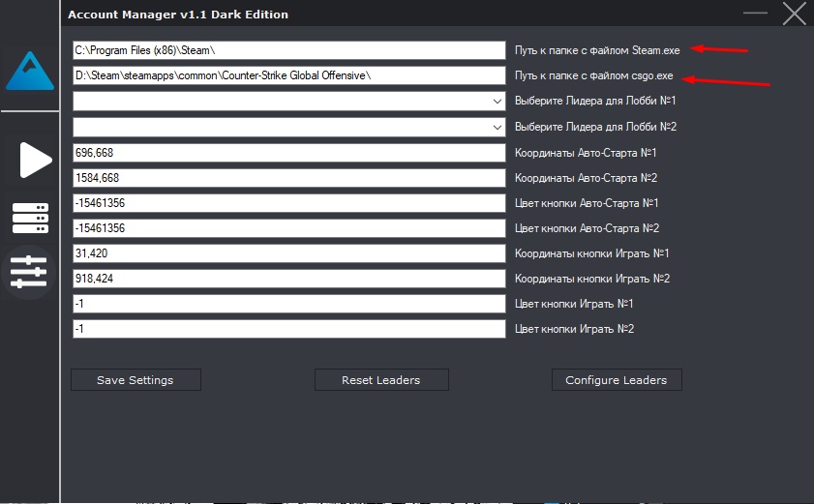Click the 'Цвет кнопки Авто-Старта №1' label
The width and height of the screenshot is (814, 504).
[x=587, y=203]
